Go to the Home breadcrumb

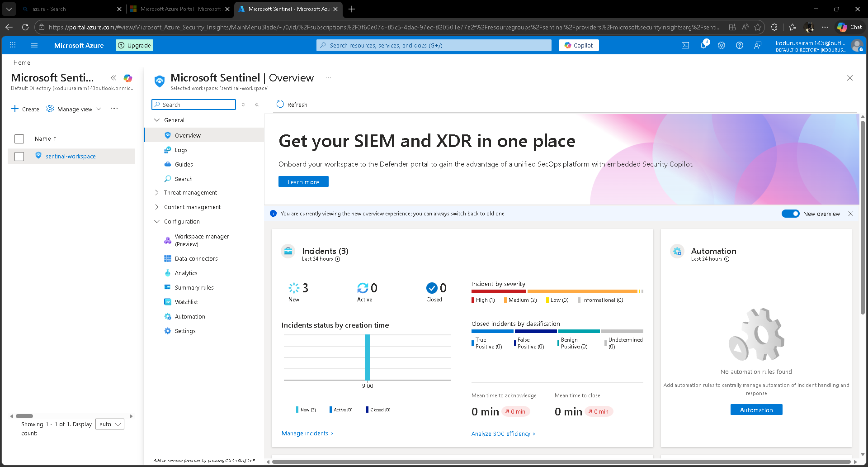coord(22,62)
